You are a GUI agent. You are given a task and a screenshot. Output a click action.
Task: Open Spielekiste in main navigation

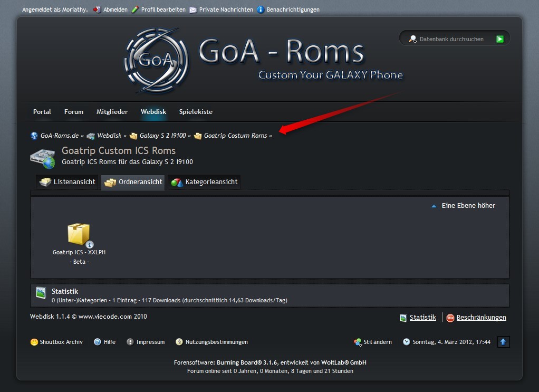click(196, 112)
